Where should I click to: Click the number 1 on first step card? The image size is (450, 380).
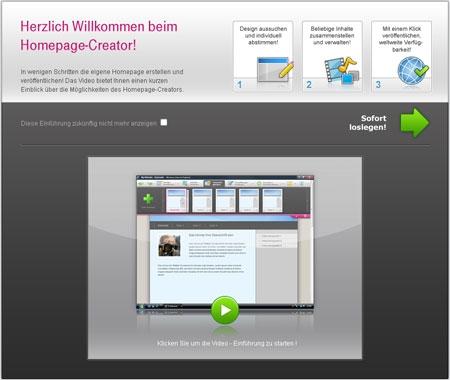pos(239,85)
